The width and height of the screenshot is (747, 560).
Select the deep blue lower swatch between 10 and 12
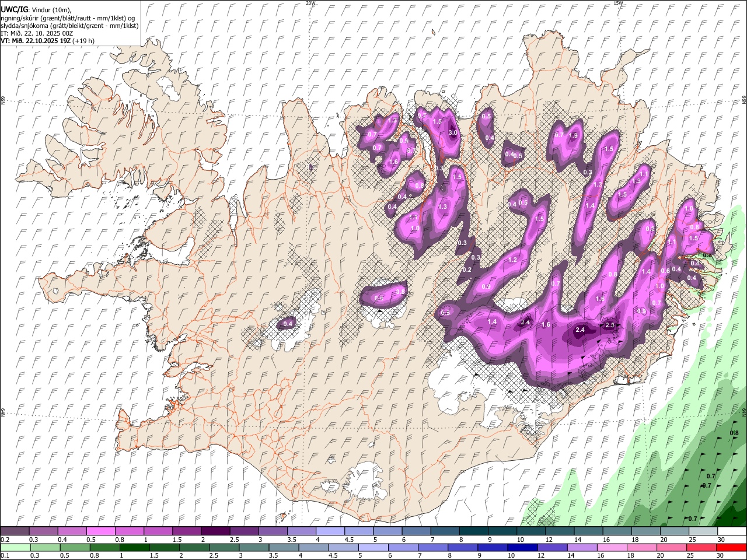(x=523, y=548)
